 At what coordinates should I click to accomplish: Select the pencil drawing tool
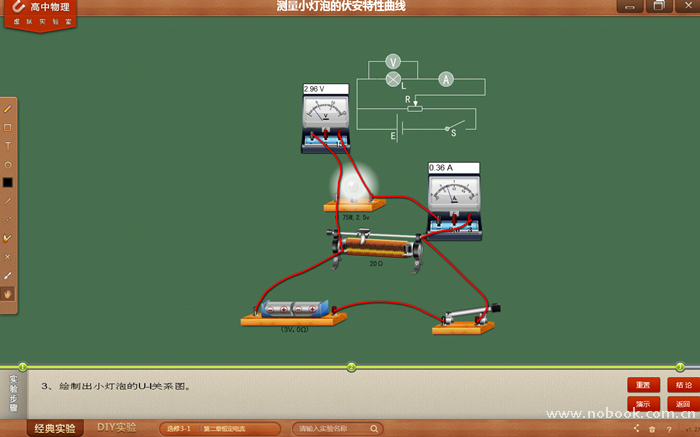pos(8,108)
